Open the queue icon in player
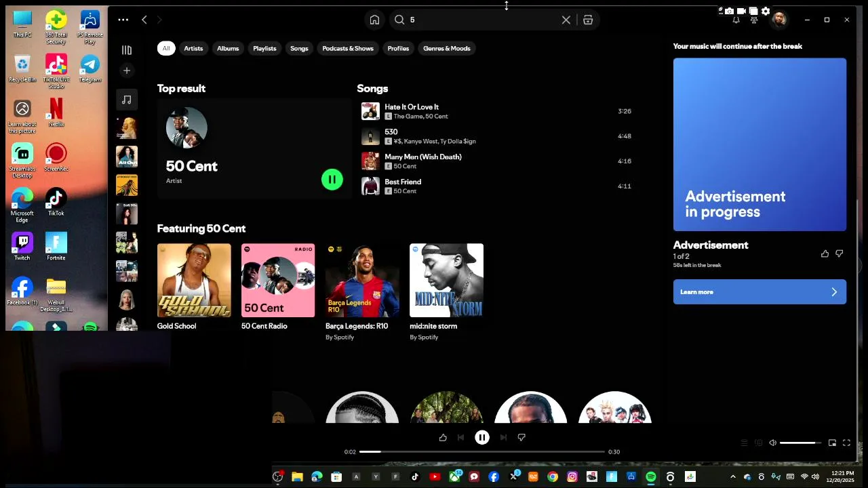Image resolution: width=868 pixels, height=488 pixels. click(744, 443)
